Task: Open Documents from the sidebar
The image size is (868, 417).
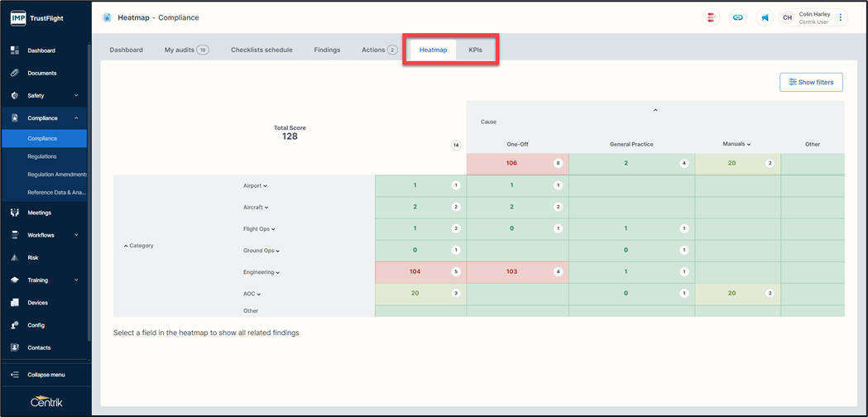Action: (x=42, y=73)
